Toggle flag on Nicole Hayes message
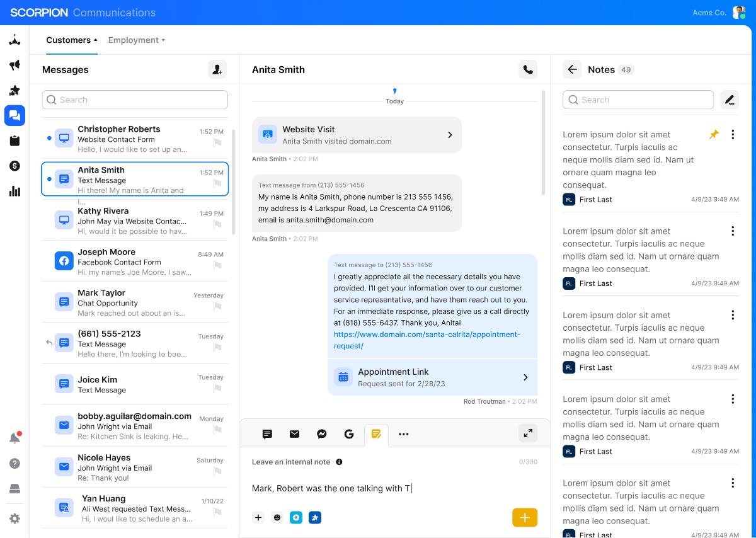756x538 pixels. coord(217,472)
